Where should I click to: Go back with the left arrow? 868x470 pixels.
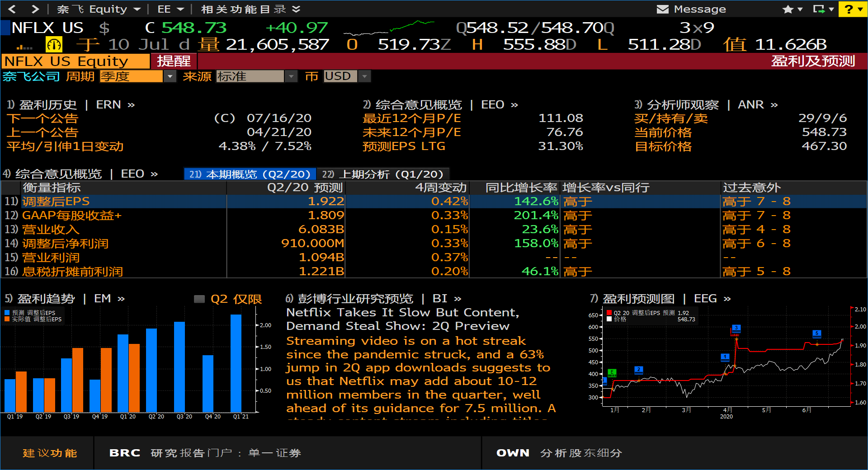point(12,9)
